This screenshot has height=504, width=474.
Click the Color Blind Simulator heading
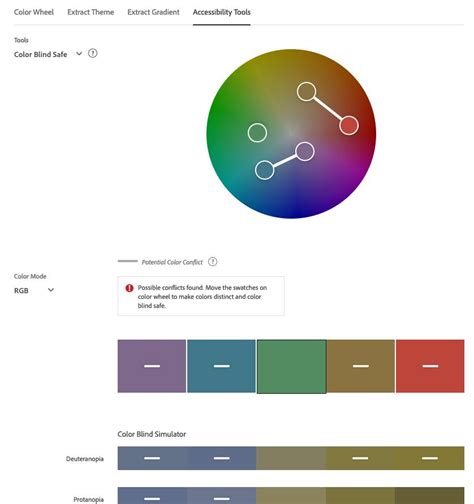pos(152,434)
